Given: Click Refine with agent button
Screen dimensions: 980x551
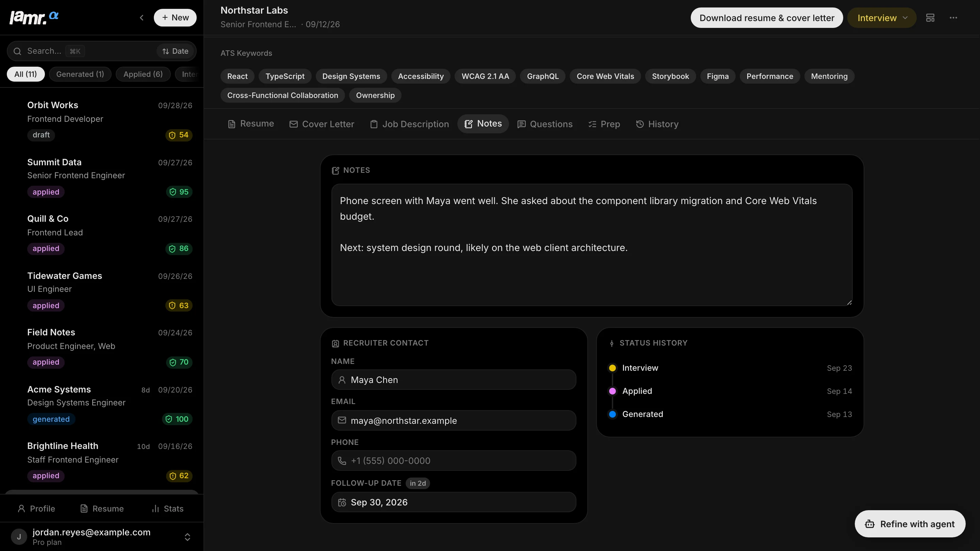Looking at the screenshot, I should coord(910,524).
